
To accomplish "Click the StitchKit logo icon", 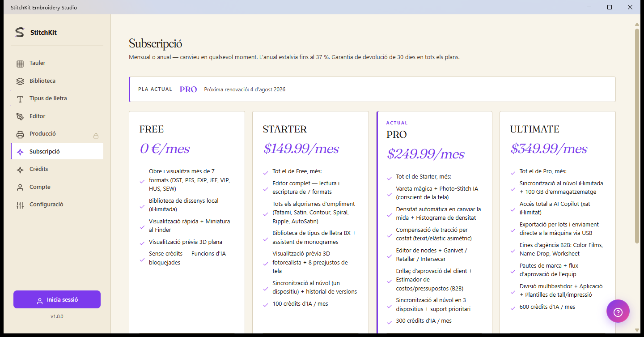I will 20,32.
